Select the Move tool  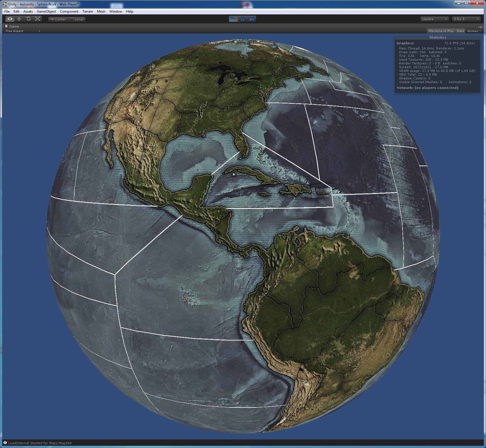coord(19,19)
